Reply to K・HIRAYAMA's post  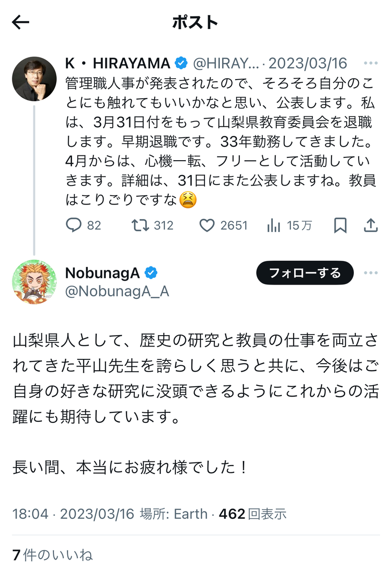click(x=73, y=225)
